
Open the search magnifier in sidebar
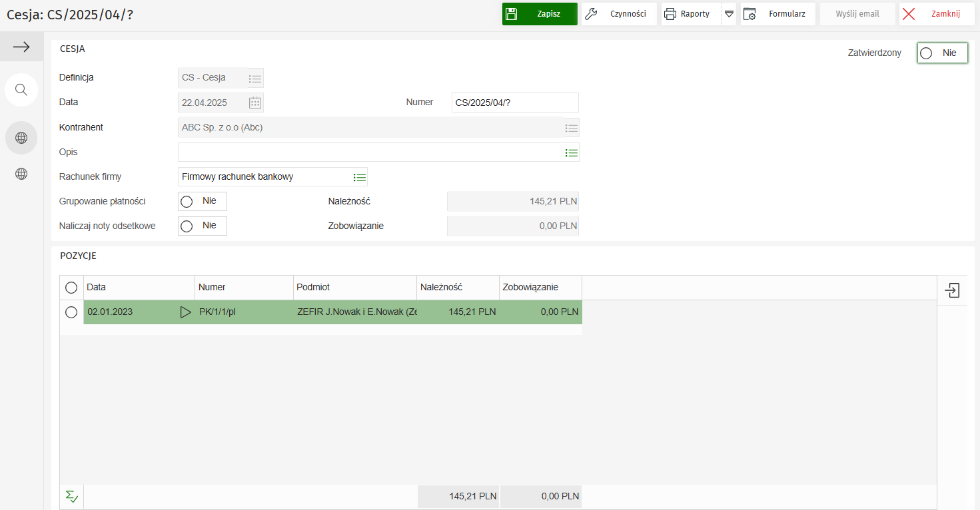point(21,90)
